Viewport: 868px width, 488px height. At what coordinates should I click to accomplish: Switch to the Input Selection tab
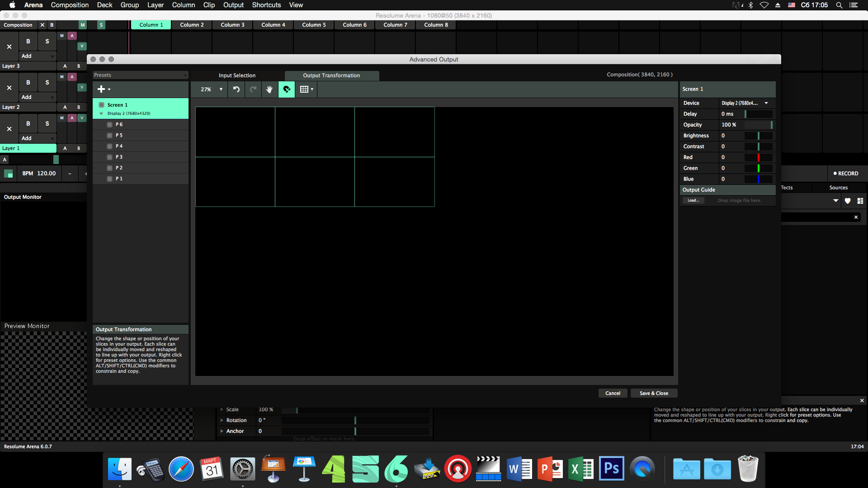coord(237,75)
